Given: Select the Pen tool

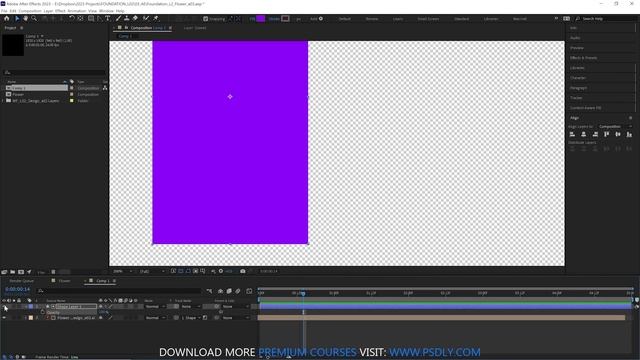Looking at the screenshot, I should [100, 18].
